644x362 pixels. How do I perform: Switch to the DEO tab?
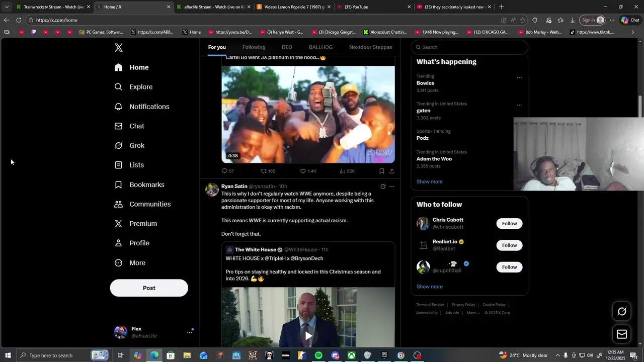[x=287, y=47]
